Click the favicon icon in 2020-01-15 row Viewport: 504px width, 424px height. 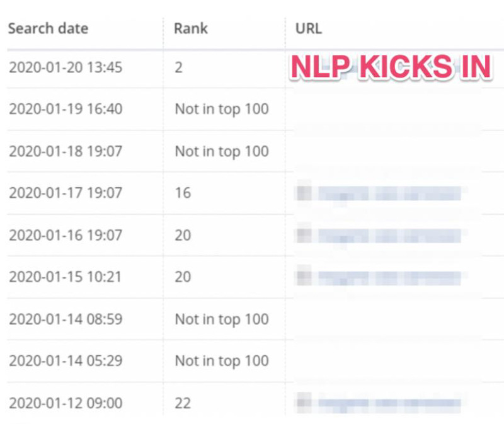click(x=304, y=276)
